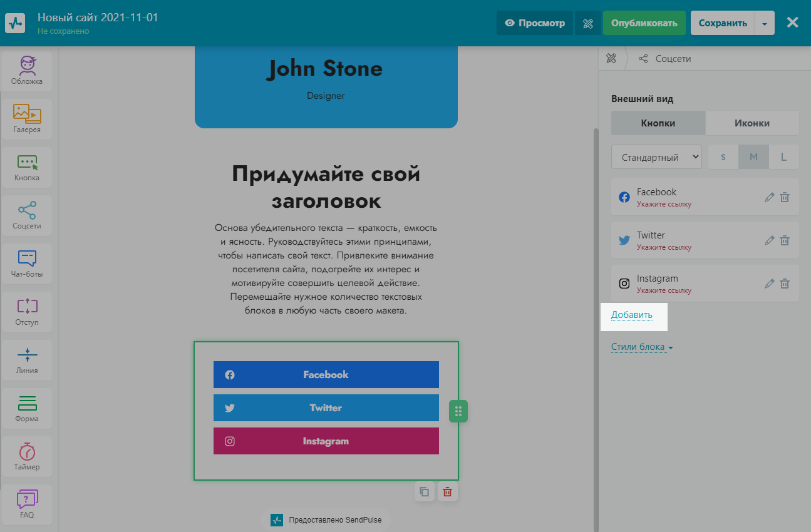Select the Галерея block icon
This screenshot has height=532, width=811.
pyautogui.click(x=27, y=120)
